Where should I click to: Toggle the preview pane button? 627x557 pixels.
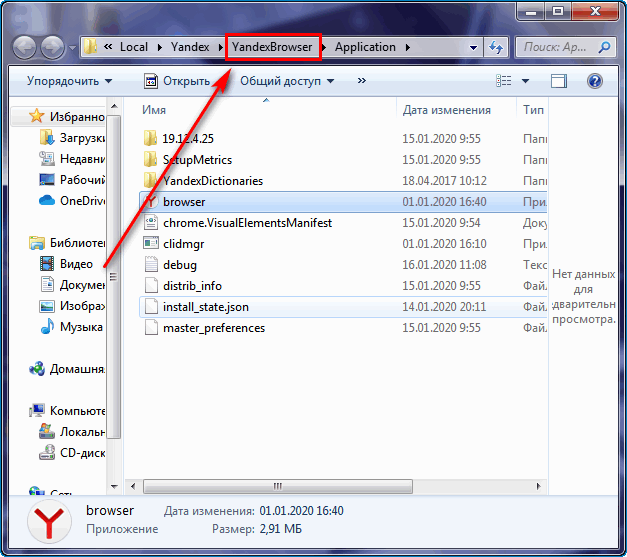[559, 81]
